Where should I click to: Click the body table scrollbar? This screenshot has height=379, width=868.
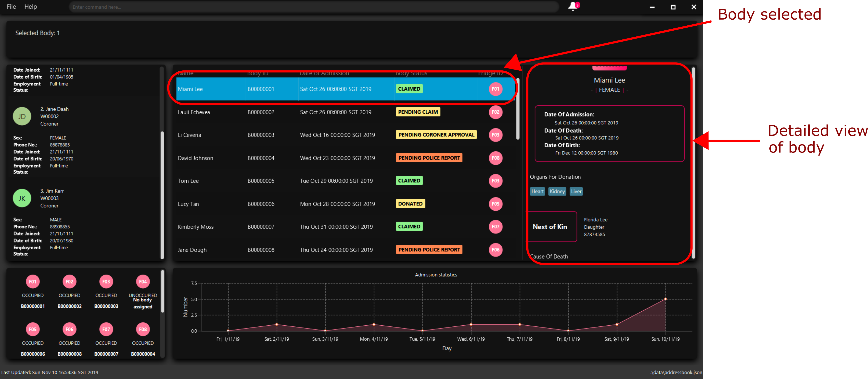tap(518, 109)
